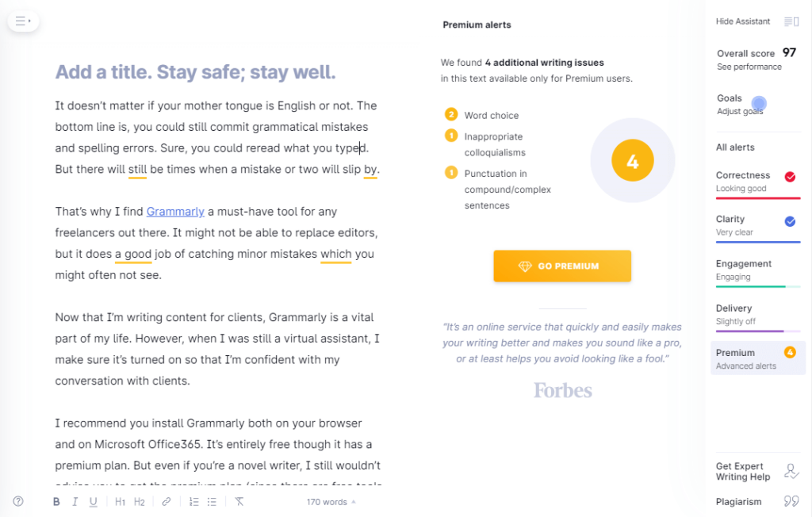The image size is (812, 517).
Task: Open the Grammarly hyperlink in the text
Action: 175,212
